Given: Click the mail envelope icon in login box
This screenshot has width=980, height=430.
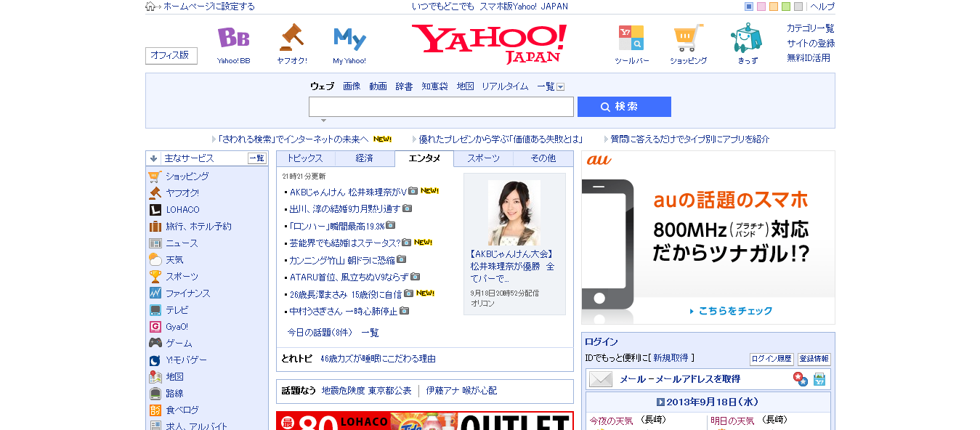Looking at the screenshot, I should (601, 379).
